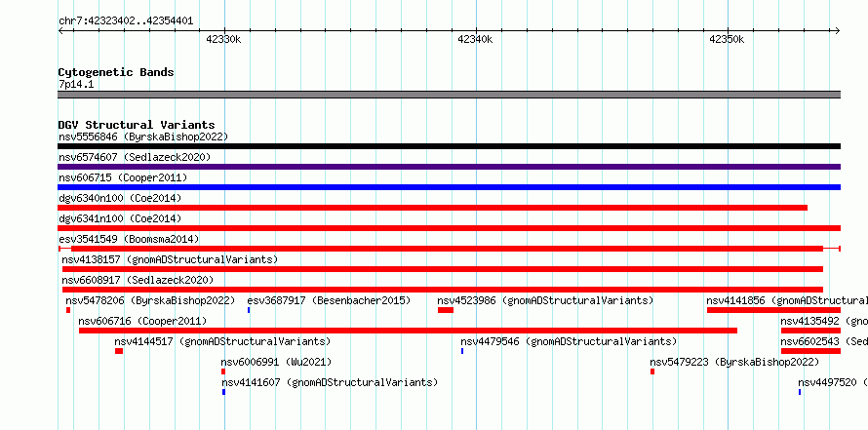Click the esv3687917 blue feature mark
868x430 pixels.
(x=249, y=310)
